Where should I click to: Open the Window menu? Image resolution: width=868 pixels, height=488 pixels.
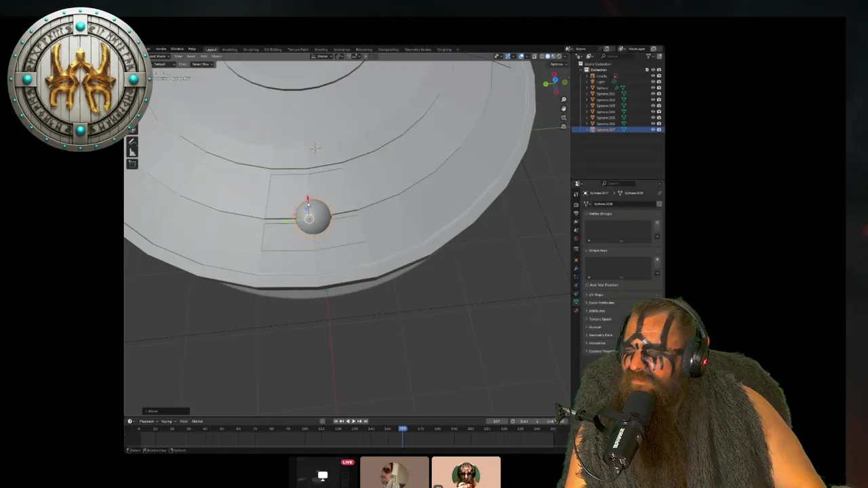coord(177,49)
